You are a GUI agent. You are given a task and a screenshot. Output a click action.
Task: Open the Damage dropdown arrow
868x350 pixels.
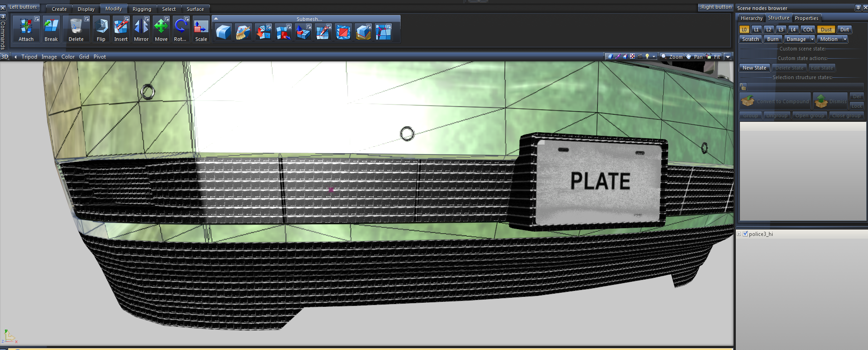pos(812,40)
